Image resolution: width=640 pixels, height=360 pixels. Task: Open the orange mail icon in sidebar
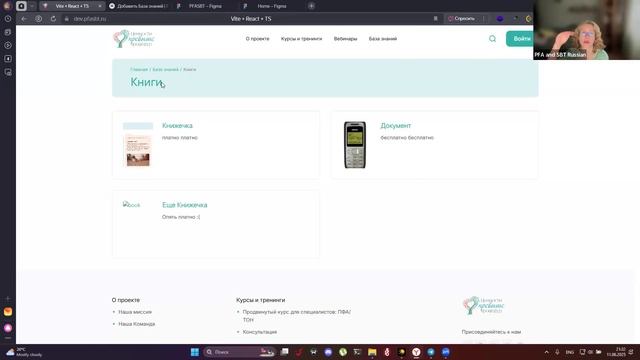(8, 312)
